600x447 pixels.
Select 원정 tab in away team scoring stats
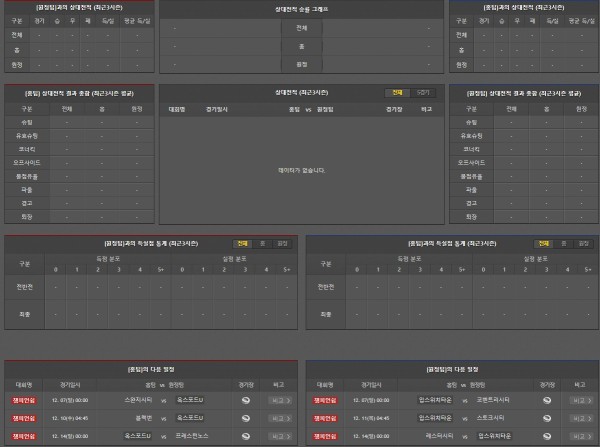click(x=581, y=243)
